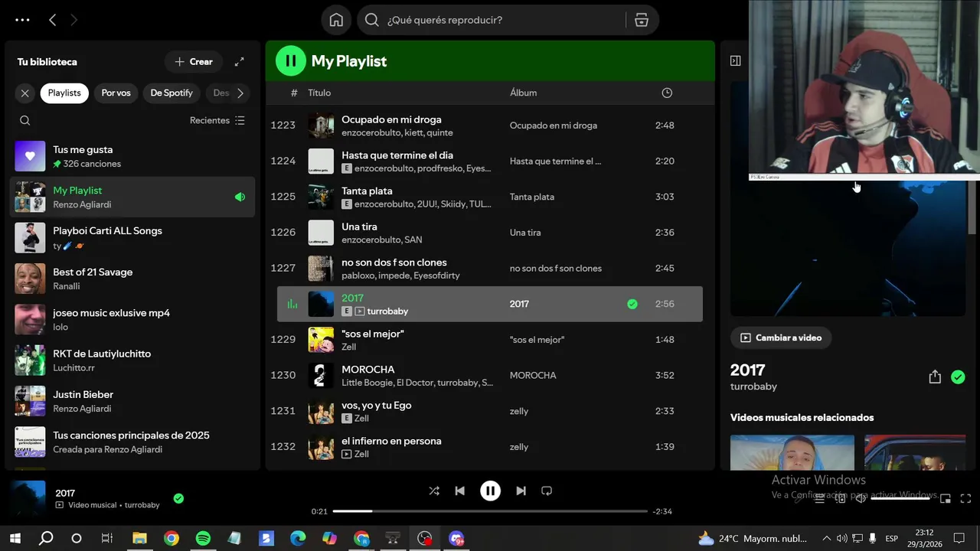980x551 pixels.
Task: Open Playboi Carti ALL Songs playlist
Action: 132,238
